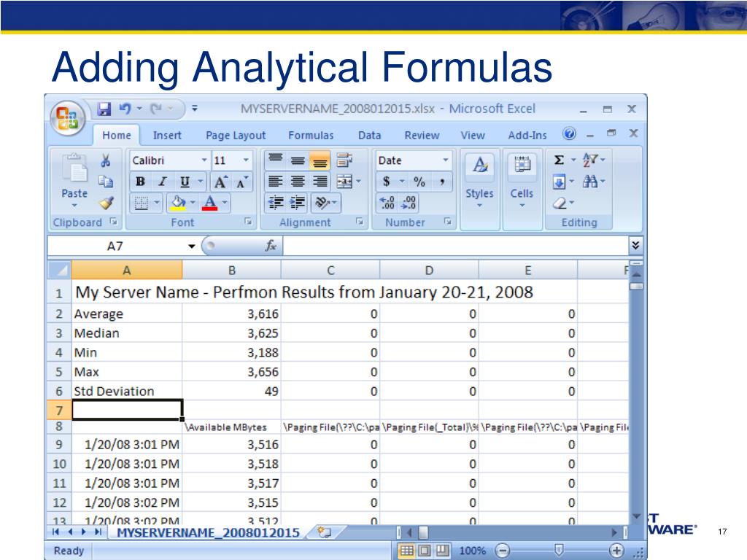
Task: Click the Insert Function fx button
Action: point(271,246)
